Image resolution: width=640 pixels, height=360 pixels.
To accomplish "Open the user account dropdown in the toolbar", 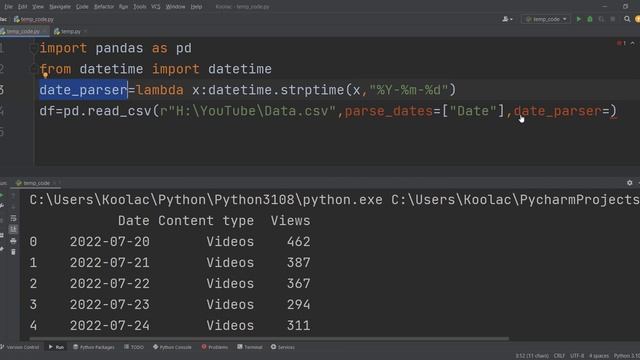I will [507, 19].
